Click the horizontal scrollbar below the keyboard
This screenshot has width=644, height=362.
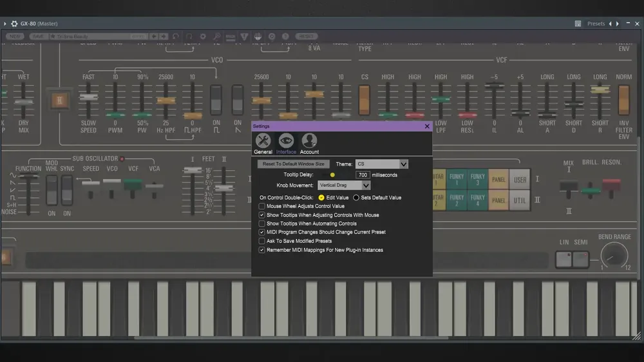292,338
